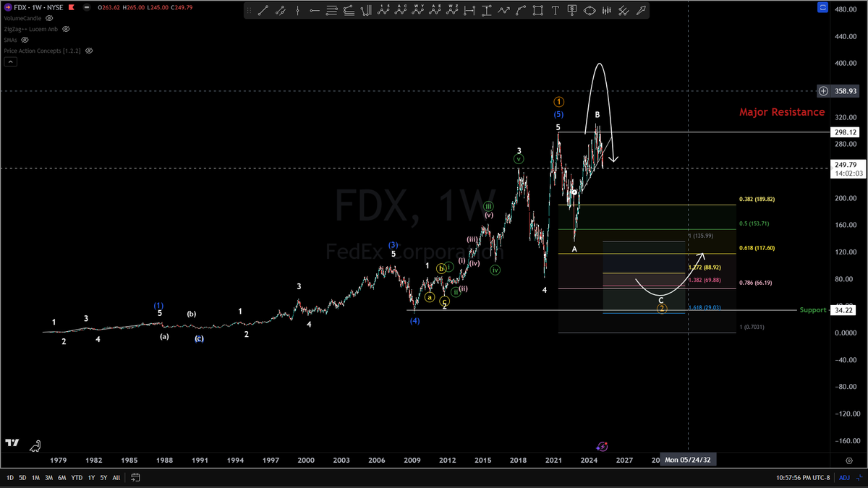Screen dimensions: 868x488
Task: Click the TradingView logo
Action: 12,442
